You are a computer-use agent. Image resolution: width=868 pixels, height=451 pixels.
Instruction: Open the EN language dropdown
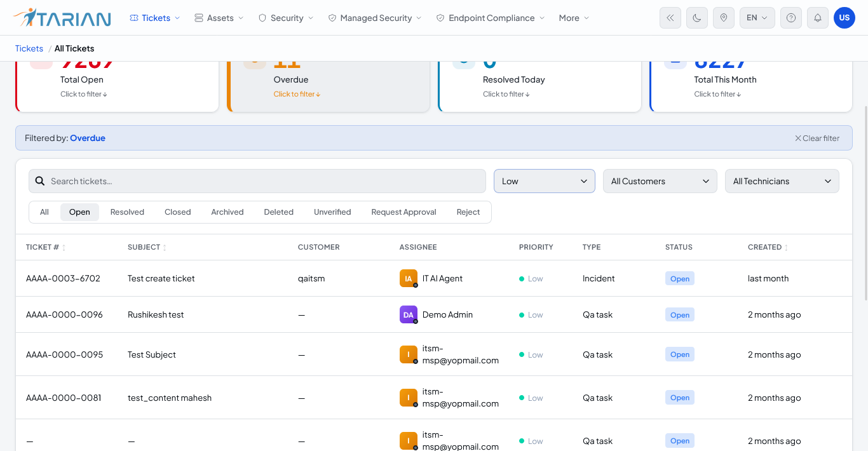[757, 18]
